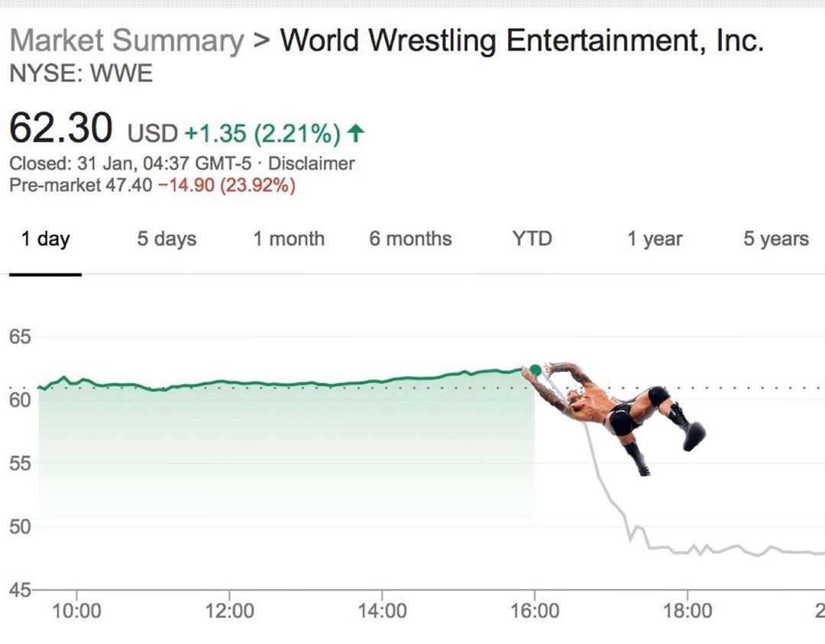
Task: View the 5 years chart range
Action: (775, 239)
